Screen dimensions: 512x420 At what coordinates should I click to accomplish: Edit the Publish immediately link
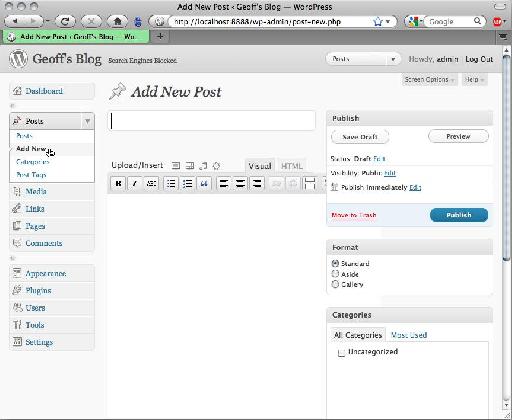click(x=415, y=187)
